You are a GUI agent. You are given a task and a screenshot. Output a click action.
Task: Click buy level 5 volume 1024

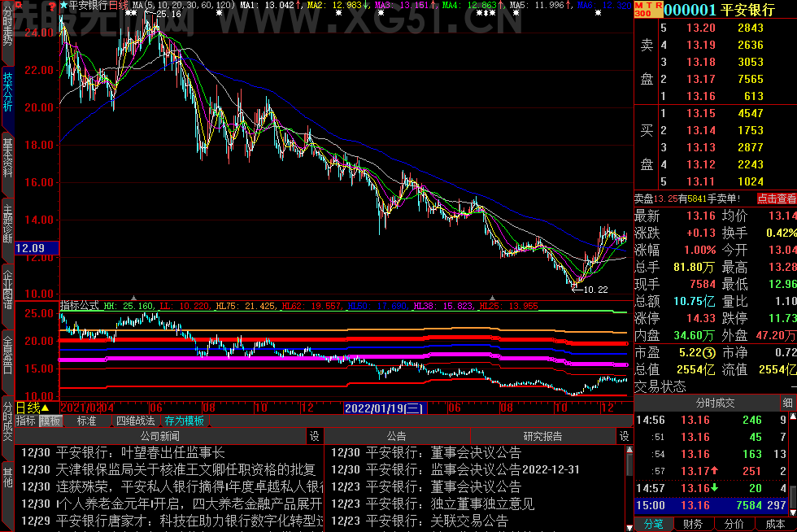[x=750, y=181]
